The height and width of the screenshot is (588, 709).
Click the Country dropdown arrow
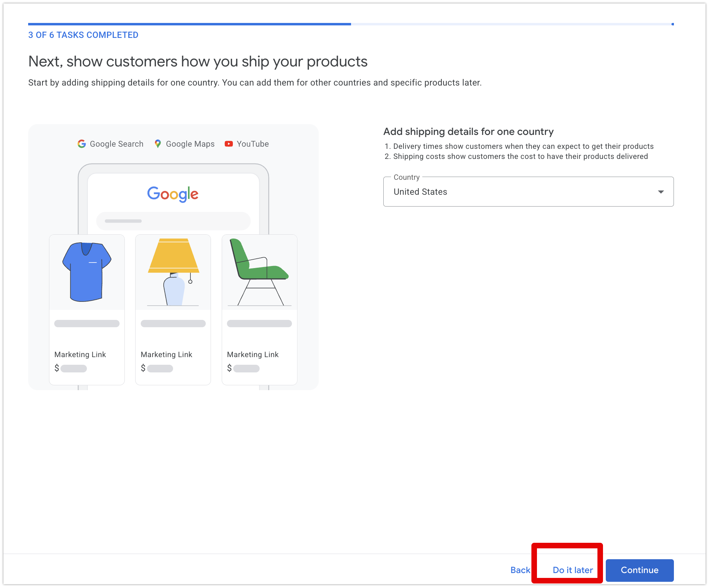661,192
